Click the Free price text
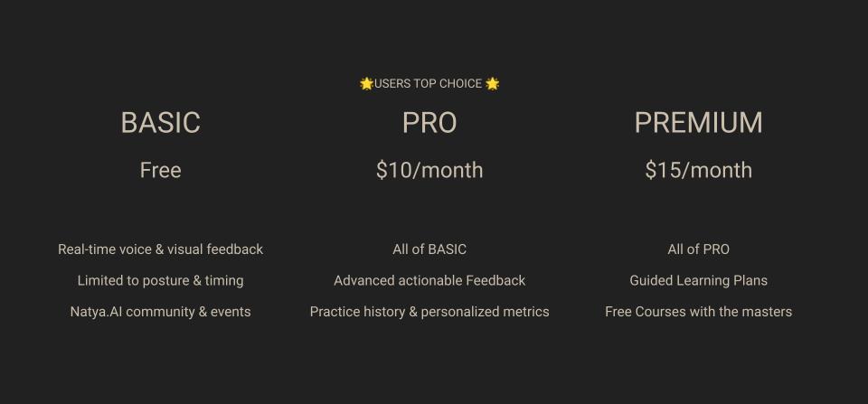868x404 pixels. [x=161, y=170]
